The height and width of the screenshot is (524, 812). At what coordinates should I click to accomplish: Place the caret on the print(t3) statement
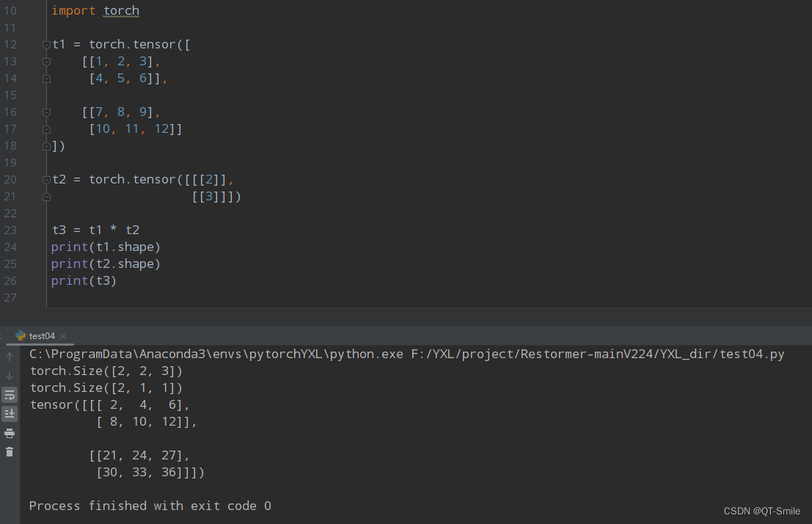click(83, 280)
